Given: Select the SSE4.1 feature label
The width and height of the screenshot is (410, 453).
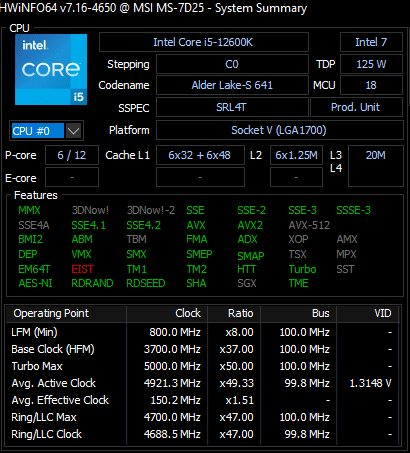Looking at the screenshot, I should pyautogui.click(x=89, y=225).
